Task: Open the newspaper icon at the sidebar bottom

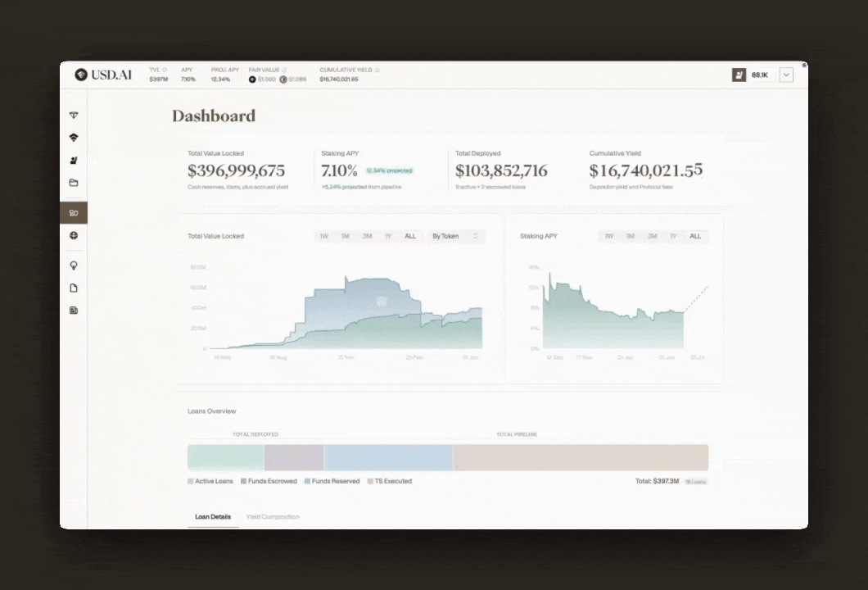Action: click(74, 311)
